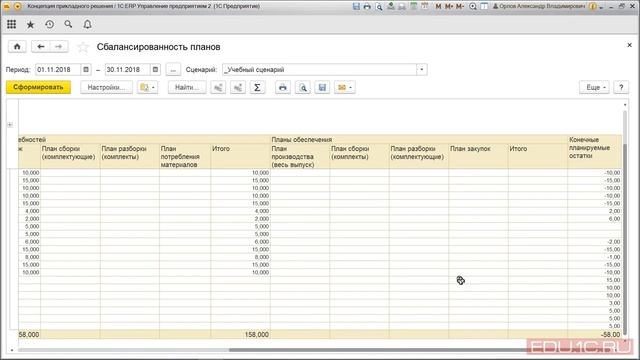
Task: Open report variants dropdown button
Action: (x=147, y=87)
